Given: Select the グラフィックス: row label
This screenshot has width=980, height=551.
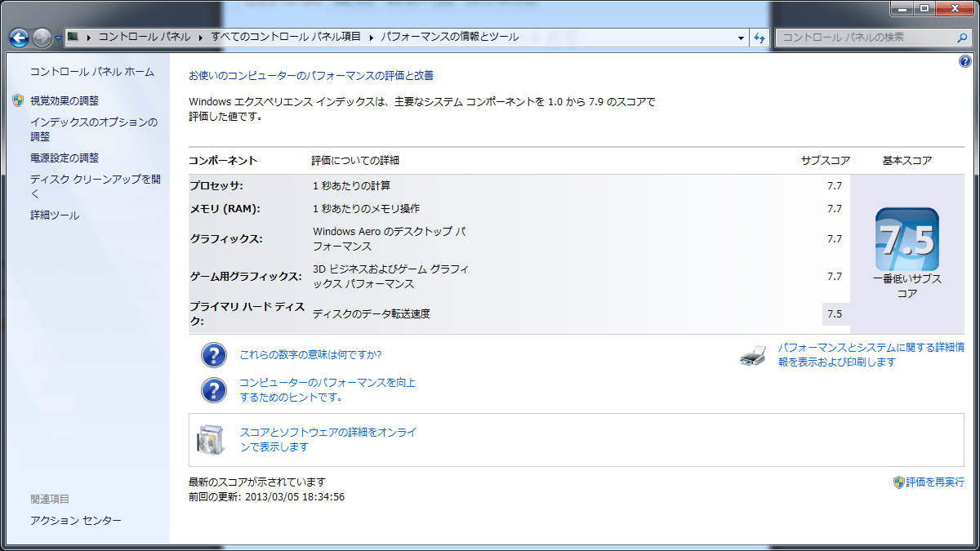Looking at the screenshot, I should (x=225, y=239).
